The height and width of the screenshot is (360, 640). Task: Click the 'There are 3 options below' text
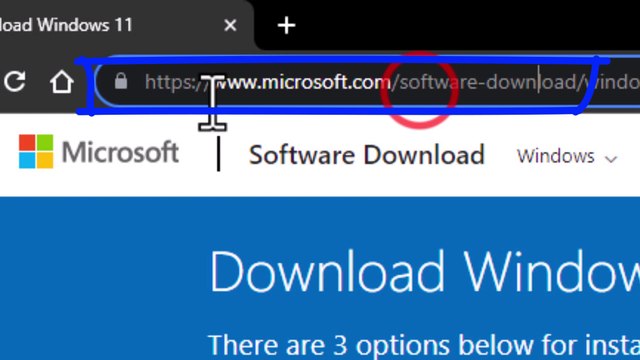(424, 345)
